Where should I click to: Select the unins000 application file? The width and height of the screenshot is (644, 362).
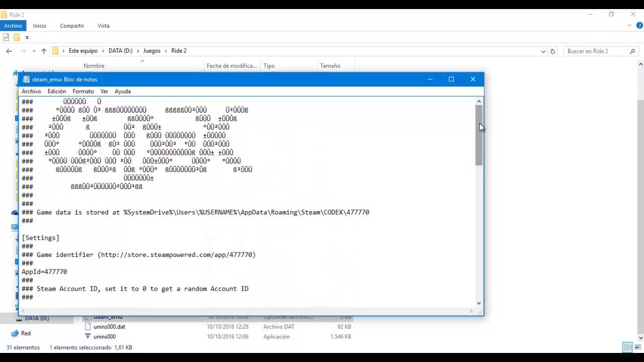click(x=105, y=336)
